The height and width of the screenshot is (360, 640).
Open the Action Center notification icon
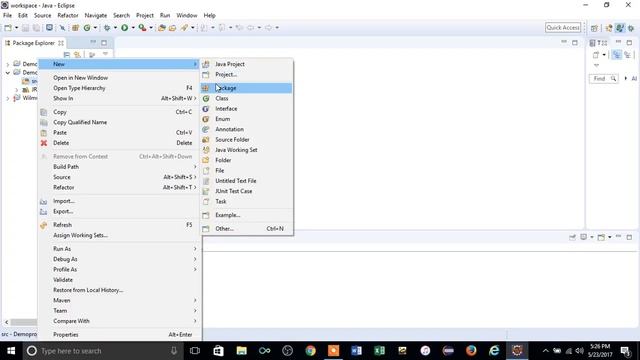[625, 351]
